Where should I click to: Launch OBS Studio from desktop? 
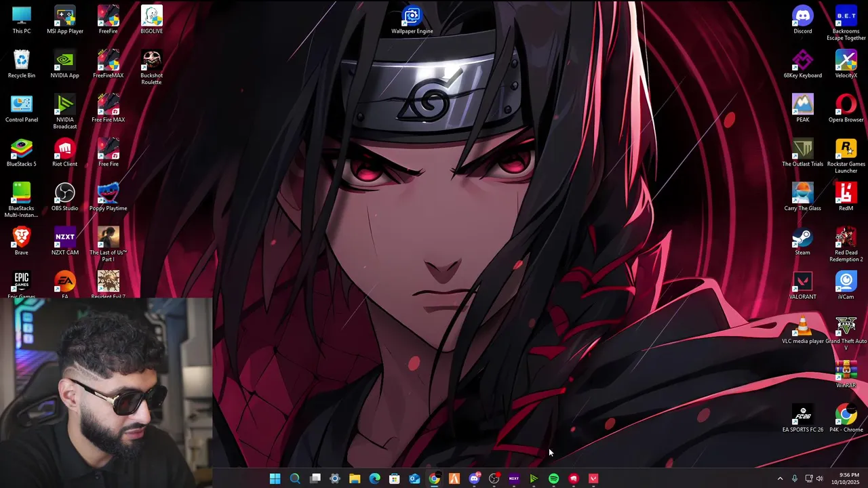pyautogui.click(x=65, y=197)
